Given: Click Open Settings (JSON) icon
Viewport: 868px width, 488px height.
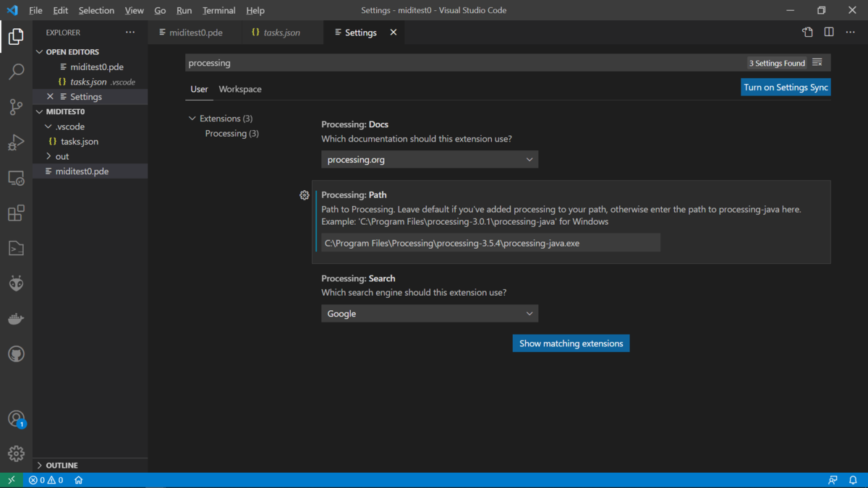Looking at the screenshot, I should tap(807, 33).
